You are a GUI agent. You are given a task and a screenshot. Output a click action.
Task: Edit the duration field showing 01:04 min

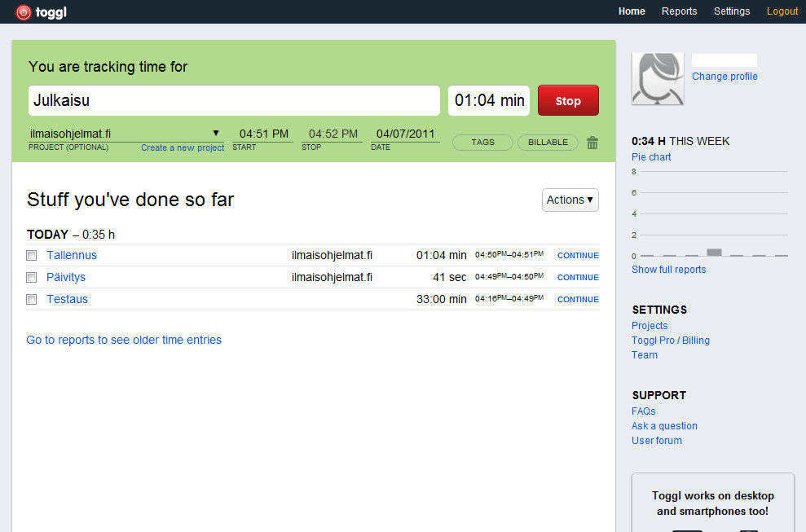pyautogui.click(x=489, y=100)
